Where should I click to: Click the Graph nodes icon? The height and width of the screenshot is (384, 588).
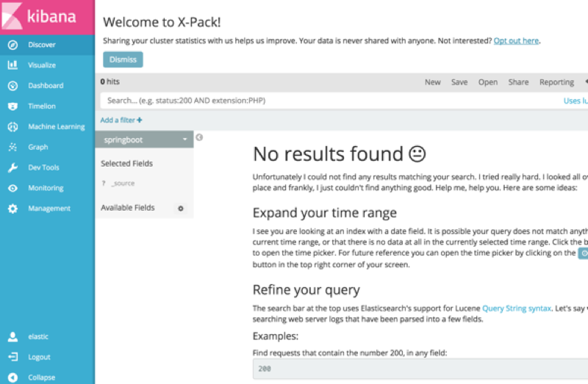coord(12,148)
